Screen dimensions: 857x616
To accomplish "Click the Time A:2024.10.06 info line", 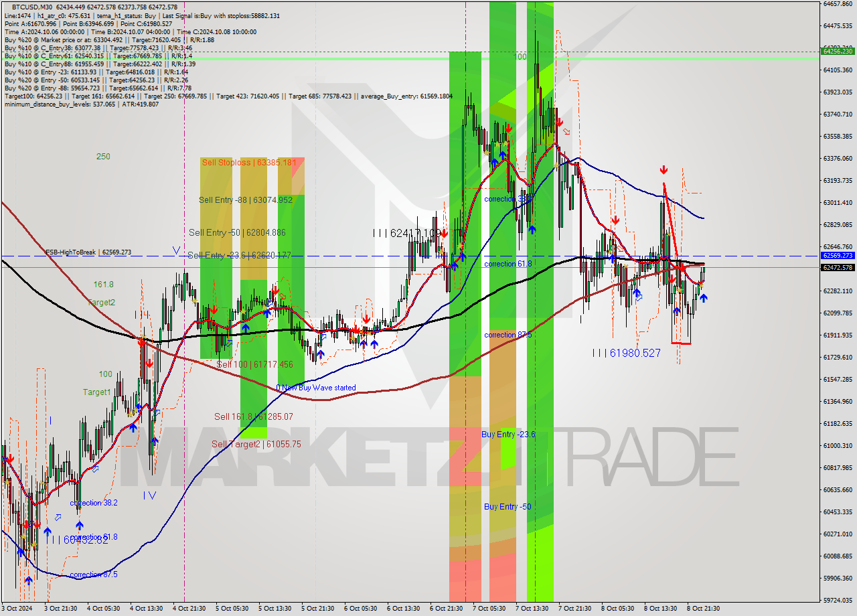I will 131,31.
